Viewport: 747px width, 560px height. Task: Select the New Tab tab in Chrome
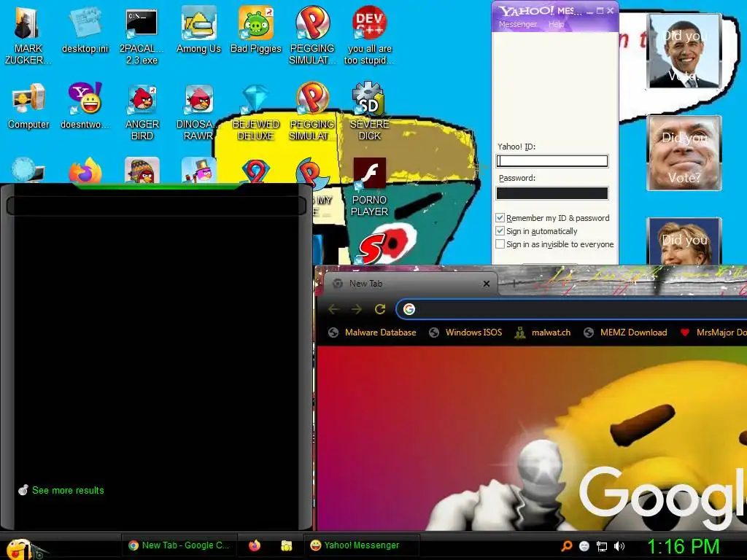tap(410, 284)
